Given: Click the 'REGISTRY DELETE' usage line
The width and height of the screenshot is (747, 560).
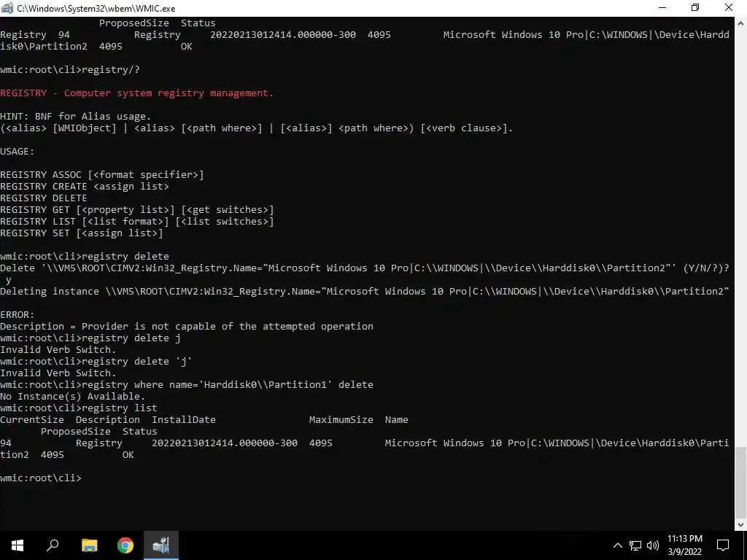Looking at the screenshot, I should [x=43, y=198].
